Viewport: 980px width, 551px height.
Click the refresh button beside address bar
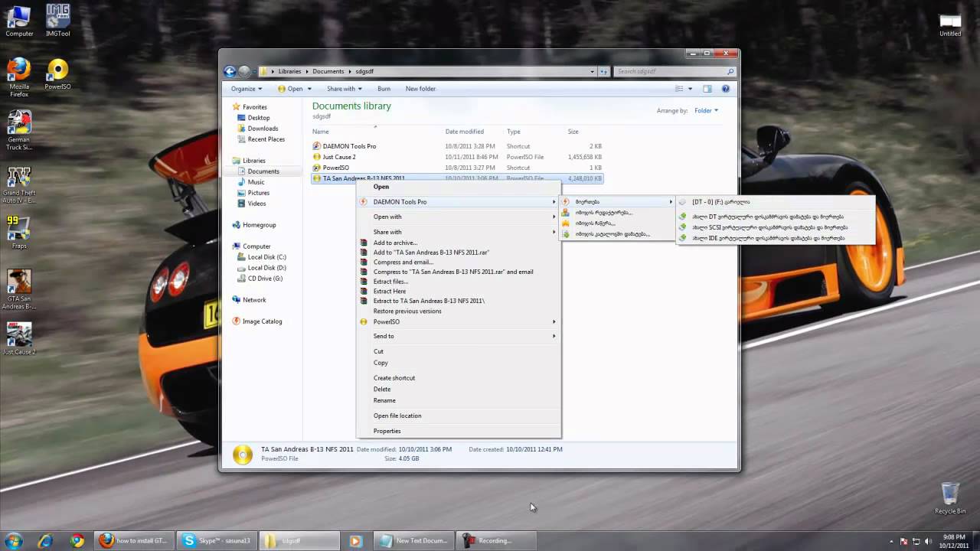pos(604,71)
